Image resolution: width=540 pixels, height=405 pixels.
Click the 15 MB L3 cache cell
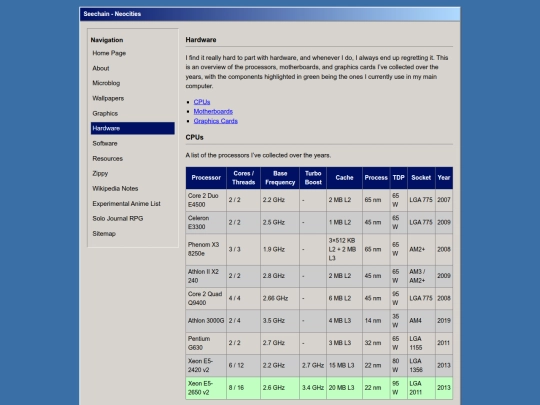click(344, 365)
